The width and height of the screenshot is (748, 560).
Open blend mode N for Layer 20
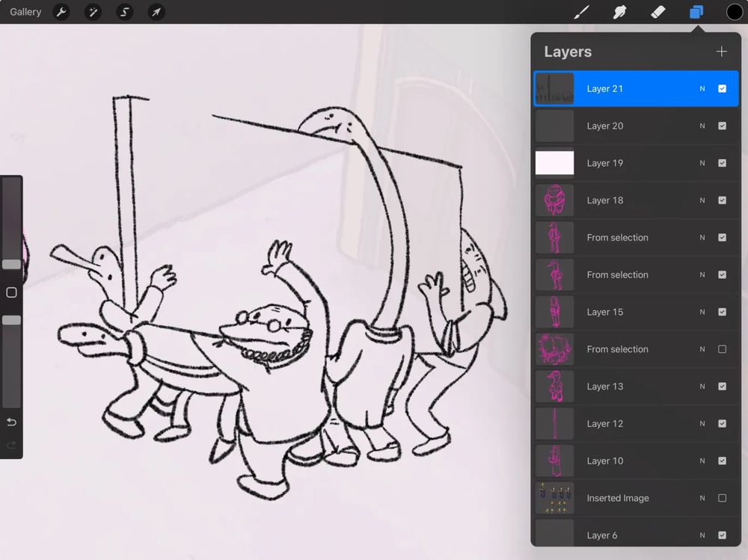coord(702,126)
